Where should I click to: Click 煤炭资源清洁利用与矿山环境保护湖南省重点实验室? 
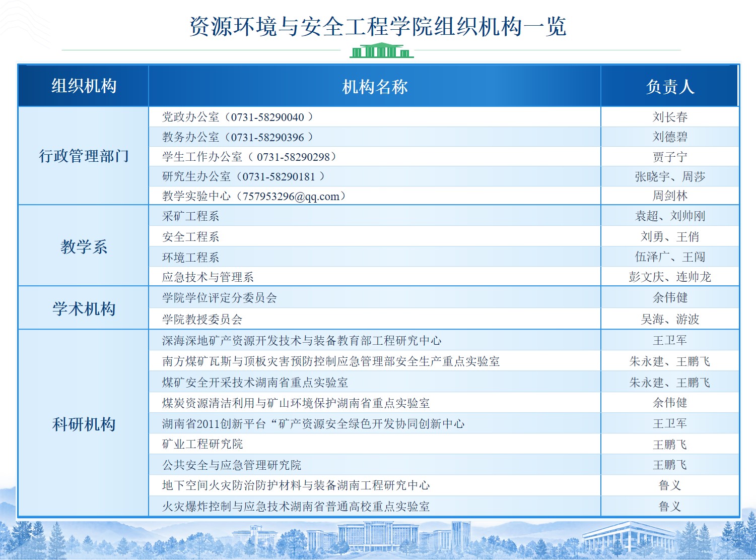coord(296,403)
